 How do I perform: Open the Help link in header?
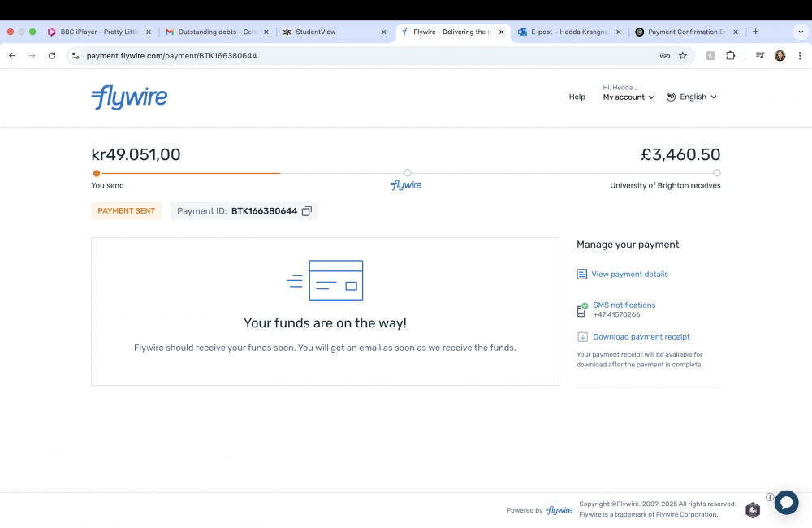click(577, 97)
